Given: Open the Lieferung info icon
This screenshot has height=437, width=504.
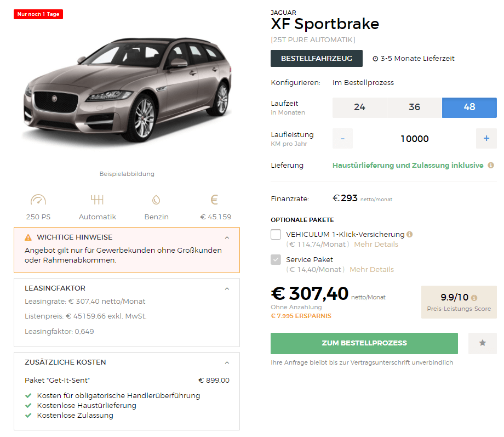Looking at the screenshot, I should pyautogui.click(x=491, y=165).
